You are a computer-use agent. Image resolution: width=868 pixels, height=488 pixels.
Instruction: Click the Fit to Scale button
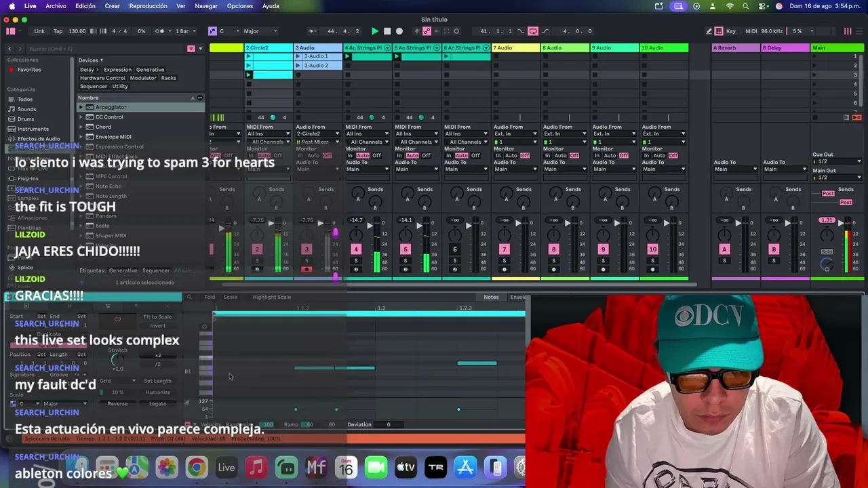click(157, 317)
